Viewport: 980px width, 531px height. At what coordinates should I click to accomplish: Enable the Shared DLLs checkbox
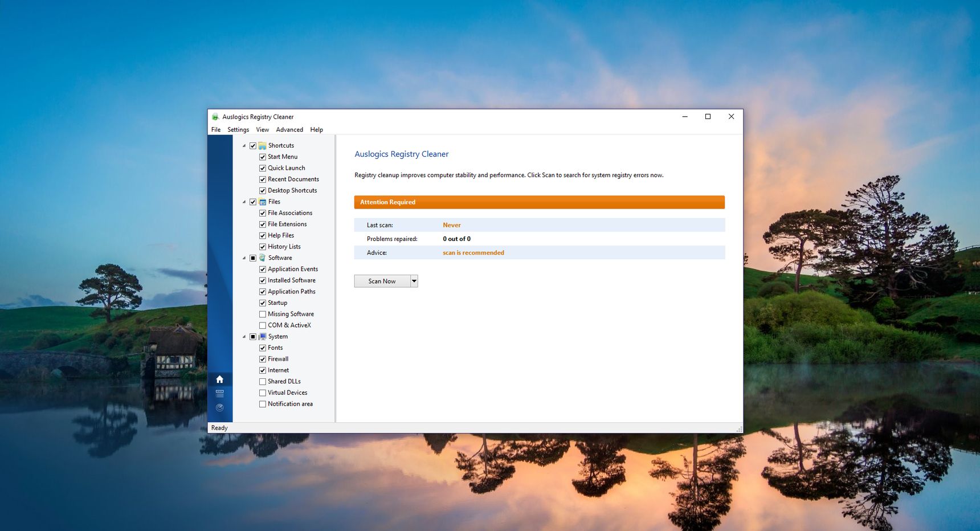[x=263, y=382]
